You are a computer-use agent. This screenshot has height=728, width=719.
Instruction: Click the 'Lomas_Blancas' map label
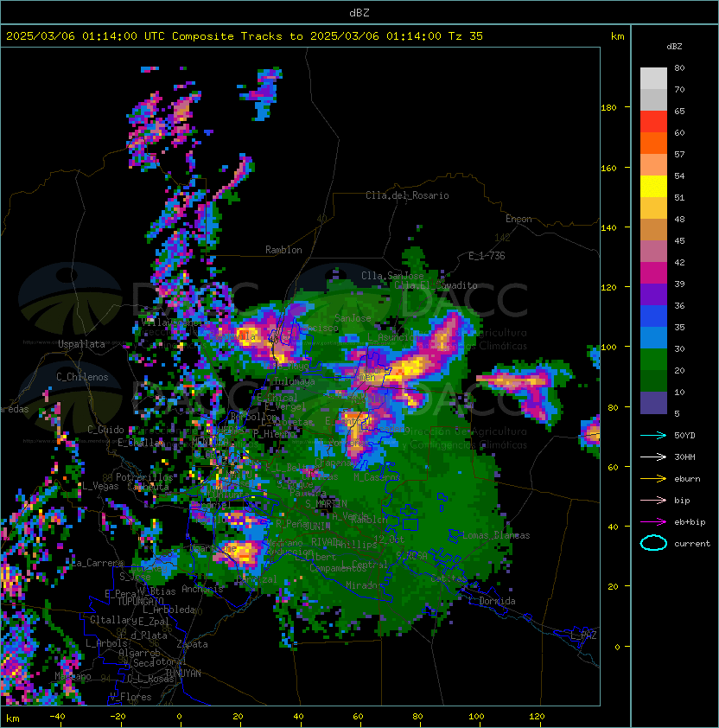[496, 535]
